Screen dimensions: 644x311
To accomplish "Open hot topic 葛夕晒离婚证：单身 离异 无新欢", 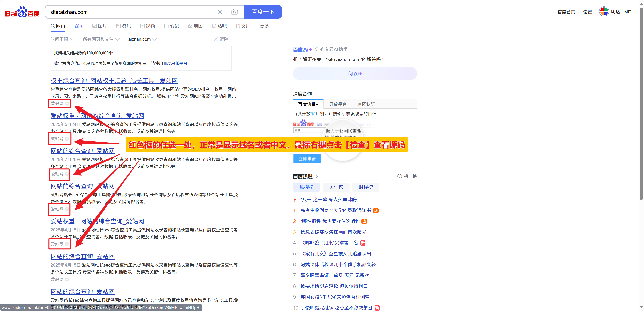I will [334, 275].
